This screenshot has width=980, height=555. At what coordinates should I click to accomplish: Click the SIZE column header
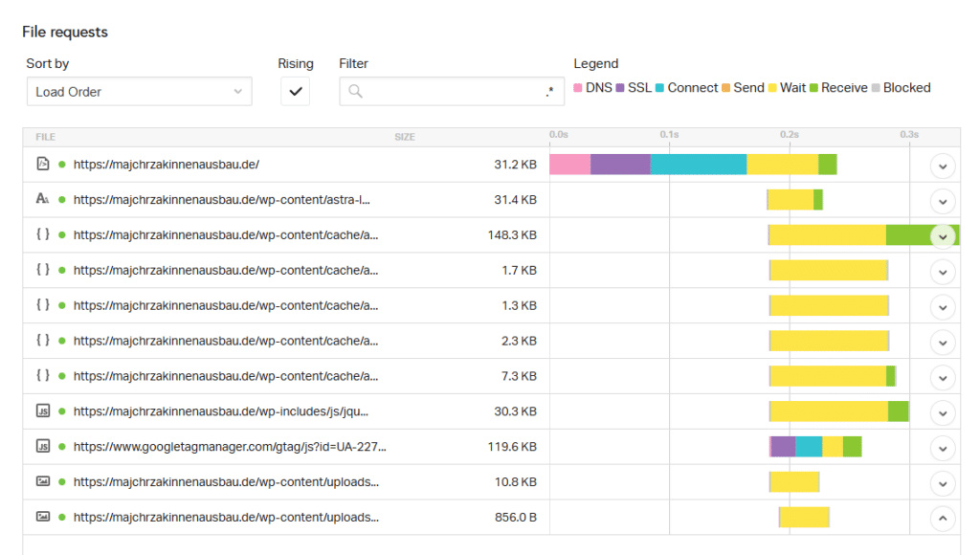pos(404,137)
